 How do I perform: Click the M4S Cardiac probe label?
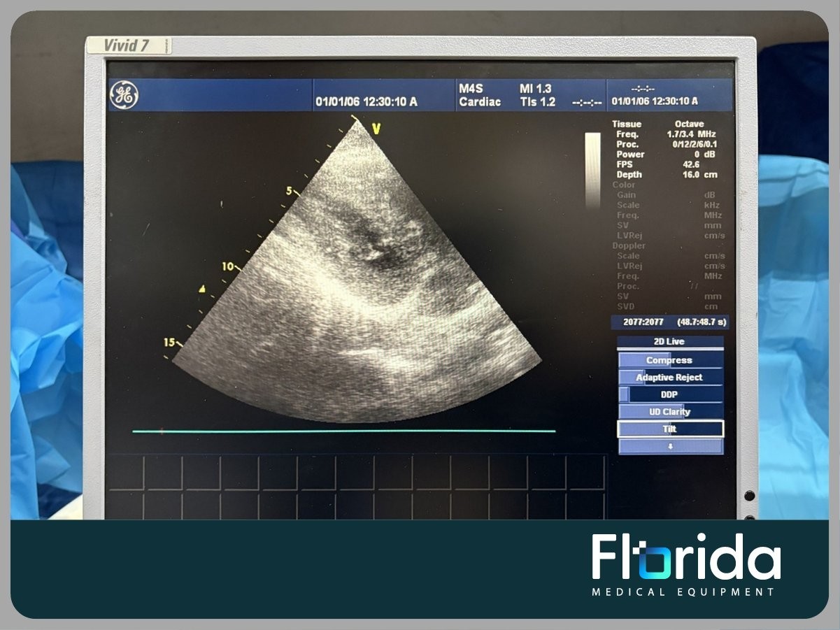coord(480,95)
